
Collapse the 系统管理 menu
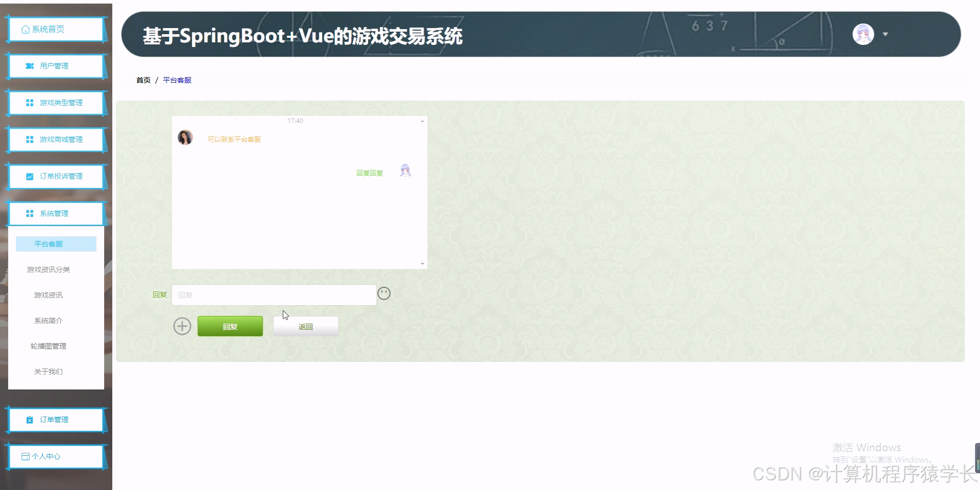tap(56, 213)
